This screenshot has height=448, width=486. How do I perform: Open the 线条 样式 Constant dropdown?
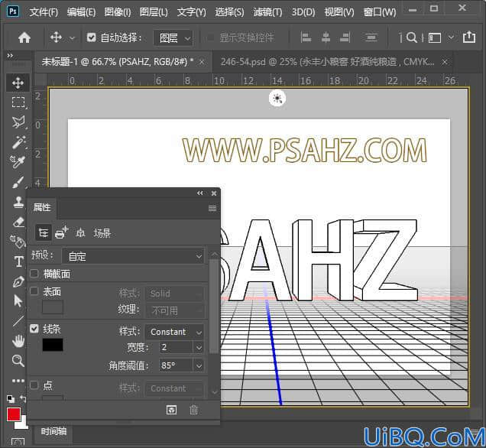click(x=174, y=332)
